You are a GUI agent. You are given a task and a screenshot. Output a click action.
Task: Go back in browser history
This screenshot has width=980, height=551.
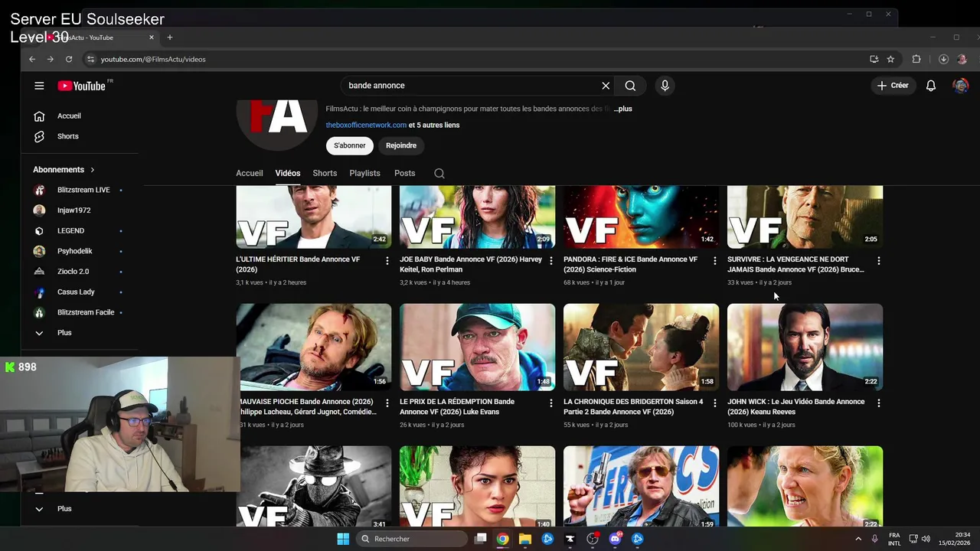32,59
